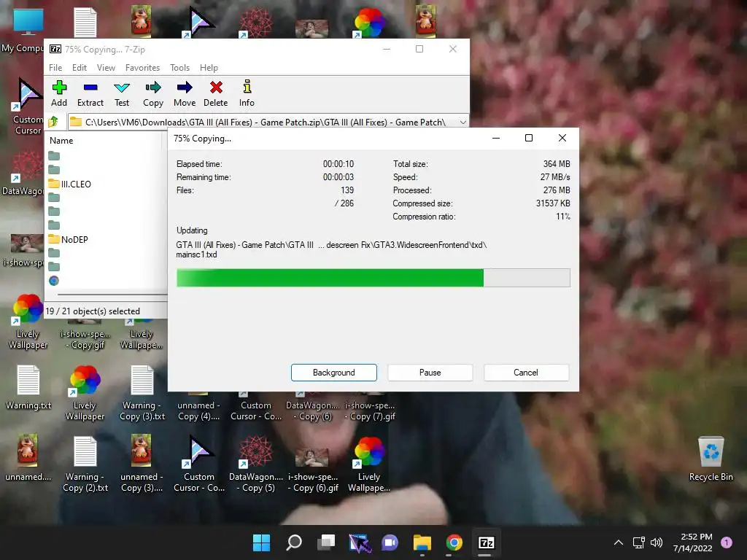Image resolution: width=747 pixels, height=560 pixels.
Task: Click the 7z icon in window title bar
Action: click(x=55, y=49)
